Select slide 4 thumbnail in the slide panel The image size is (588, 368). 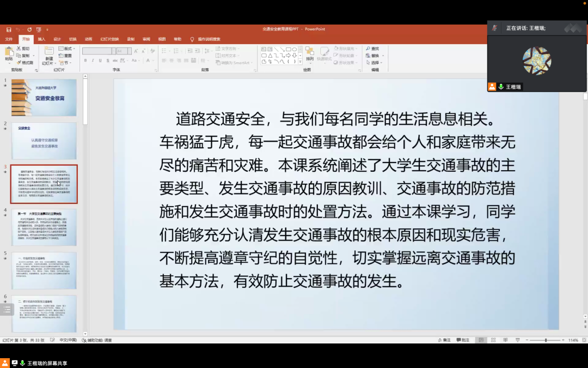[45, 226]
